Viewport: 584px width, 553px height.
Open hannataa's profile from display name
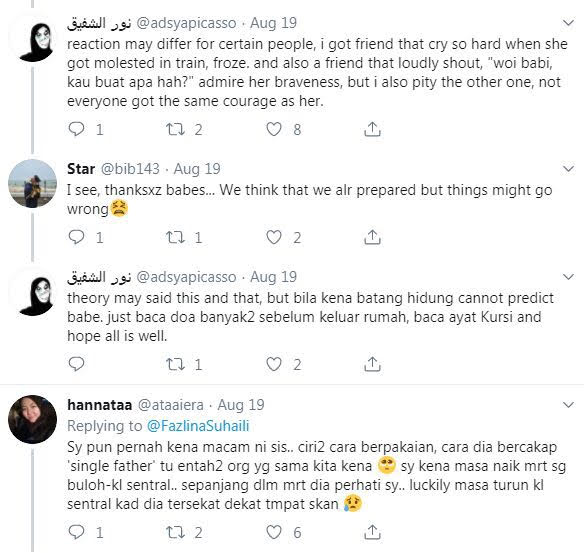[x=99, y=405]
